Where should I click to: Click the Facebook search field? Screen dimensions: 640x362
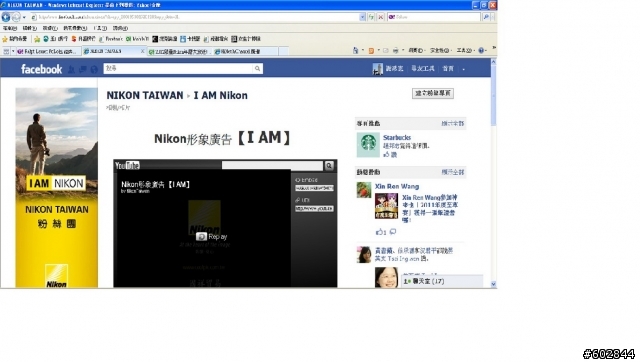(x=178, y=69)
